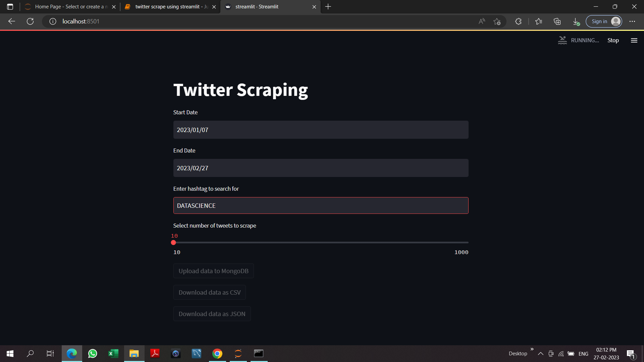Click the site information icon in address bar

(x=53, y=21)
